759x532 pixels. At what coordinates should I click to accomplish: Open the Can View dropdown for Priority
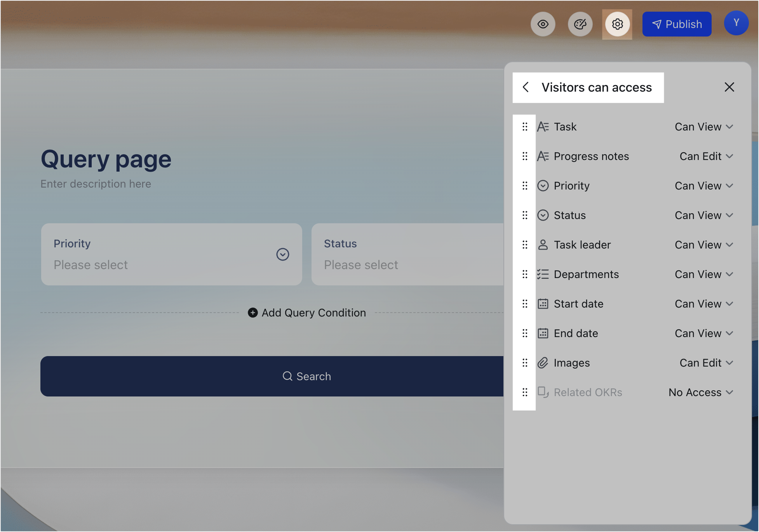[703, 186]
